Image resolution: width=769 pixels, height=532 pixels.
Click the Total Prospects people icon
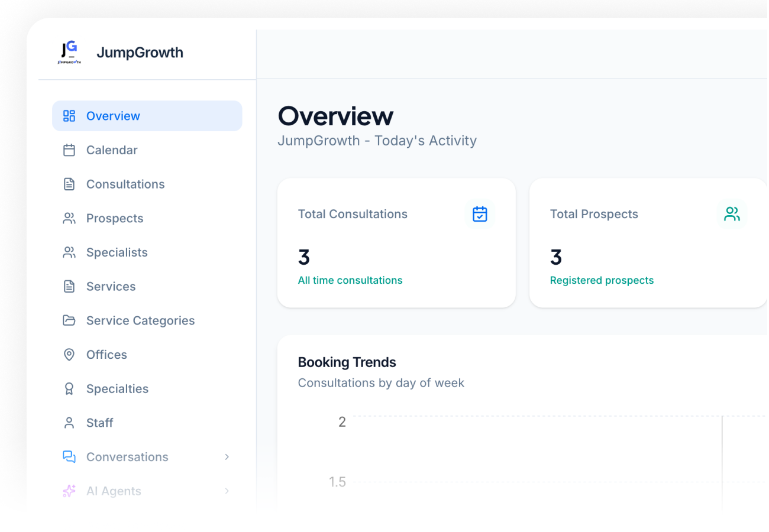click(732, 214)
